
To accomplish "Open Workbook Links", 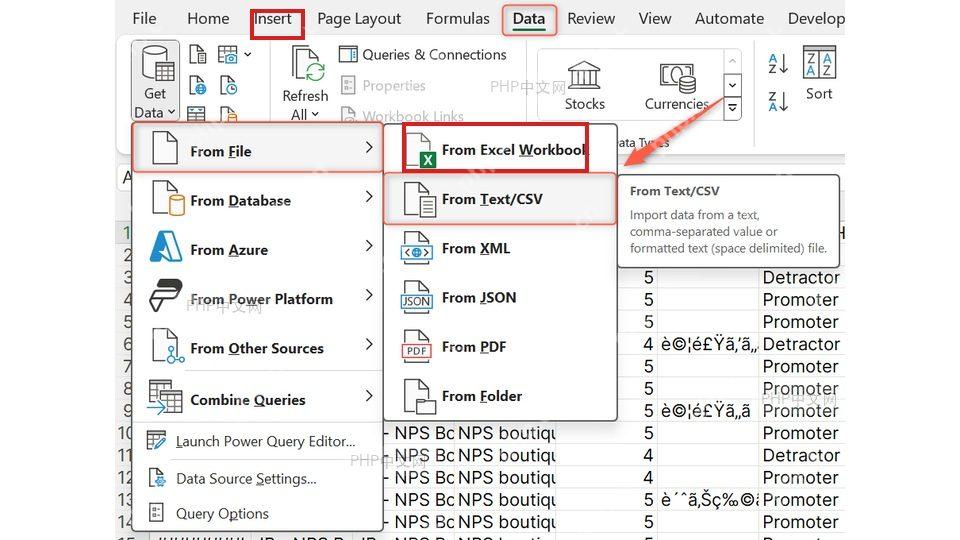I will [402, 115].
